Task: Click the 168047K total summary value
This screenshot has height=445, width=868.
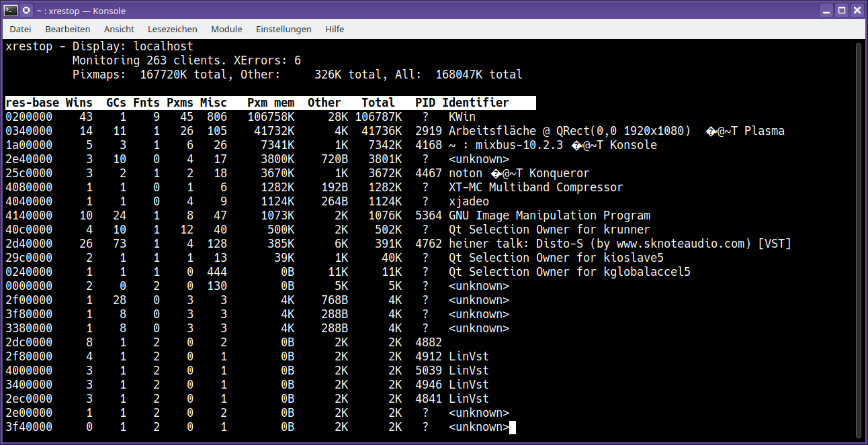Action: [x=459, y=75]
